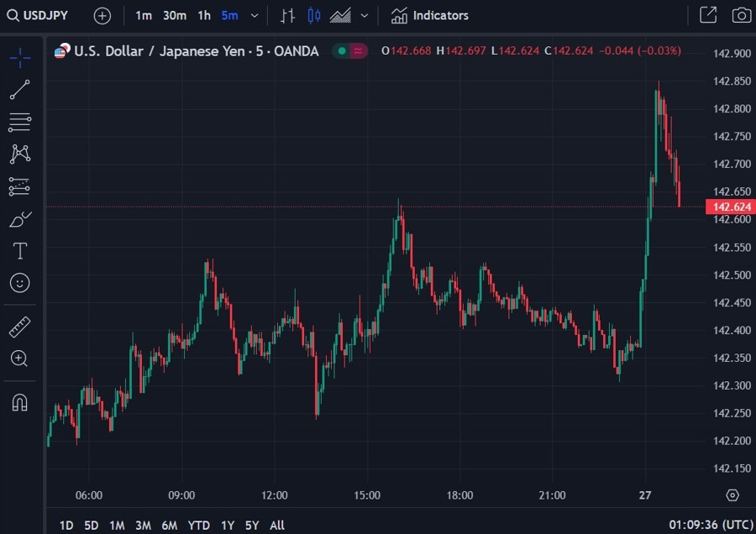Toggle magnet mode

[20, 402]
